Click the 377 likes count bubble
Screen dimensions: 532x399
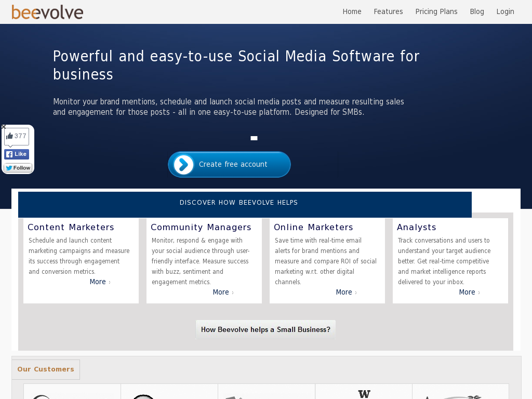pyautogui.click(x=17, y=137)
